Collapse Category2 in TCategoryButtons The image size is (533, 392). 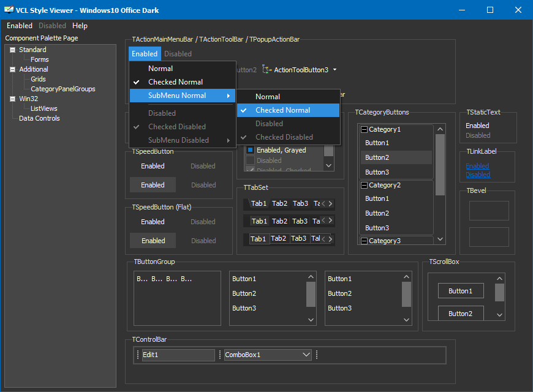click(364, 186)
